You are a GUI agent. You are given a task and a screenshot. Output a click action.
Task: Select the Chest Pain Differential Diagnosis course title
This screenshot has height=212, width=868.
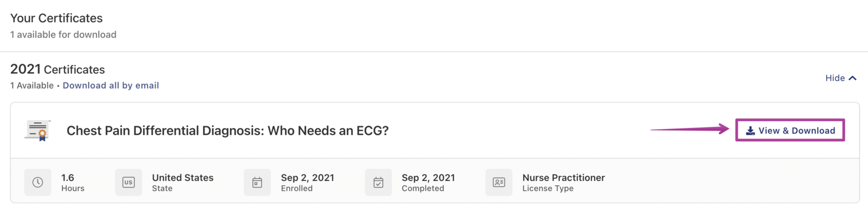tap(227, 130)
